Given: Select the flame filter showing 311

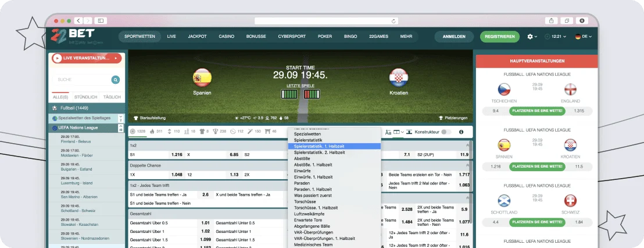Looking at the screenshot, I should 156,132.
